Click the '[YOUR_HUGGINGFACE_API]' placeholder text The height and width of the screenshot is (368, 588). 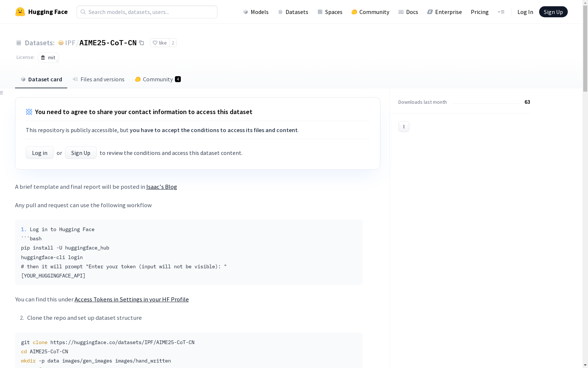point(53,276)
